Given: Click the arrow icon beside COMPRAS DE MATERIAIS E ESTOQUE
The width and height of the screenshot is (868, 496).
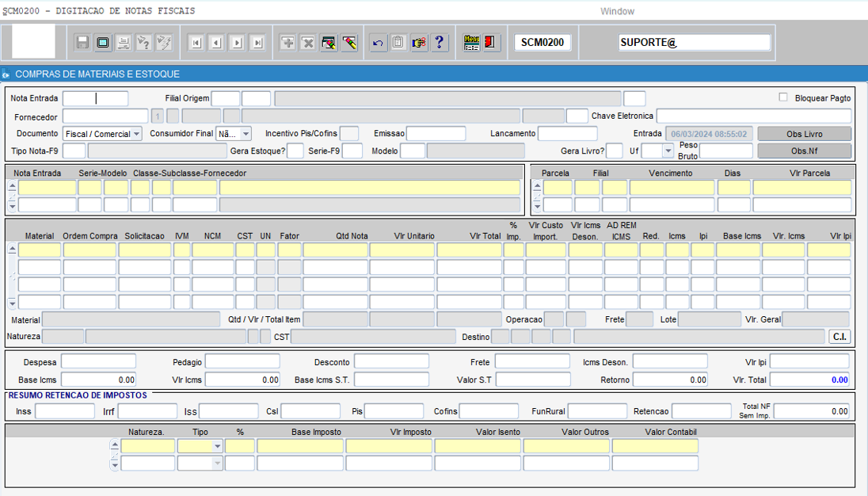Looking at the screenshot, I should point(6,74).
